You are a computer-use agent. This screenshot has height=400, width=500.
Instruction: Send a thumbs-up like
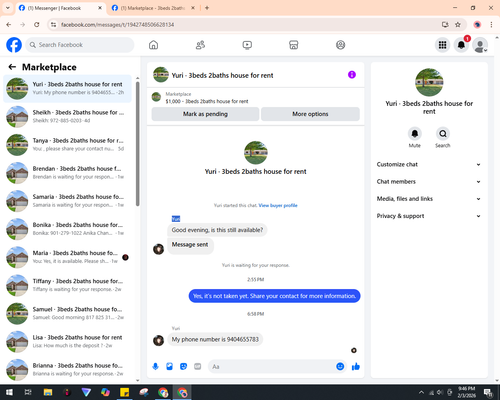tap(356, 367)
